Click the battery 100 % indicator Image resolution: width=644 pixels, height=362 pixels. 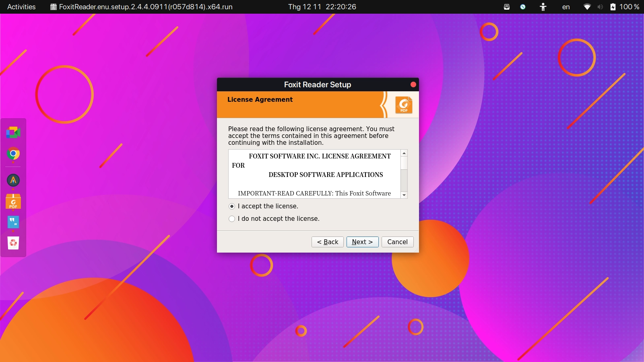pos(625,7)
